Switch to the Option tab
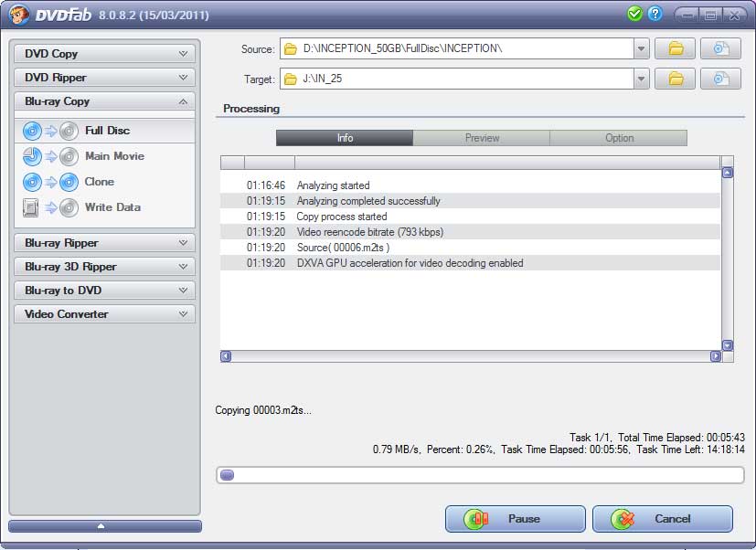This screenshot has height=550, width=756. tap(619, 138)
